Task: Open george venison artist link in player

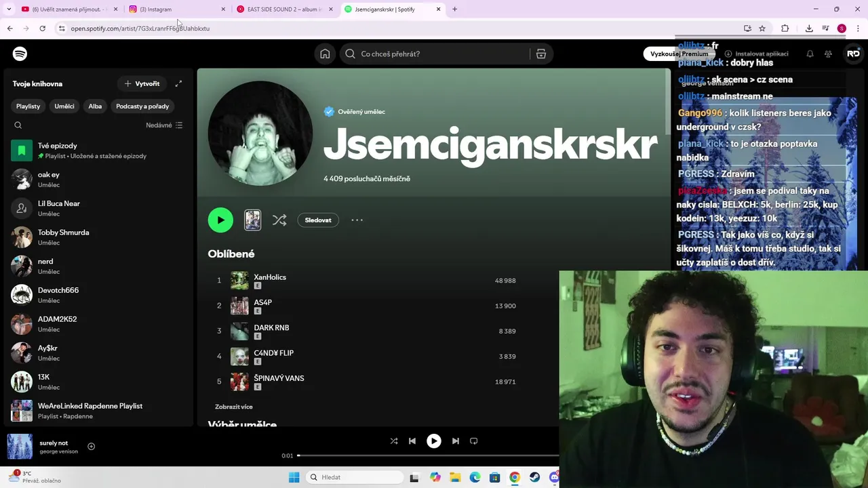Action: click(x=59, y=451)
